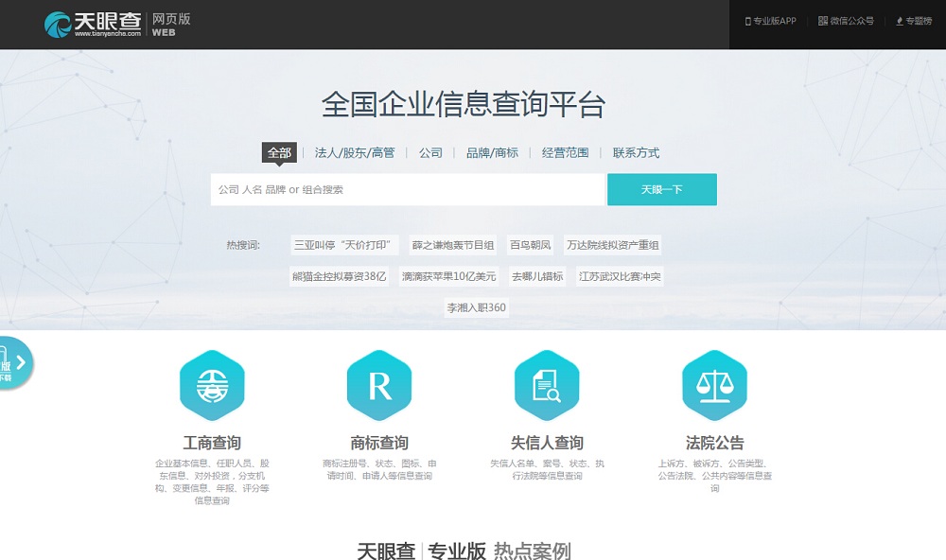The image size is (946, 560).
Task: Open the 微信公众号 QR link
Action: [846, 21]
